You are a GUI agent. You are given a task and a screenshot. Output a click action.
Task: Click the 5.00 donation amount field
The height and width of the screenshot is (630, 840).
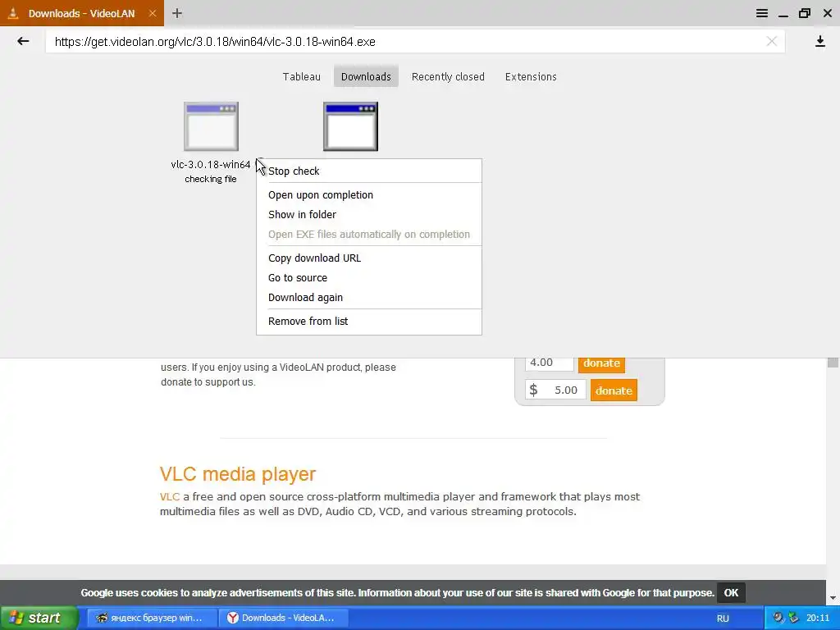(x=555, y=390)
